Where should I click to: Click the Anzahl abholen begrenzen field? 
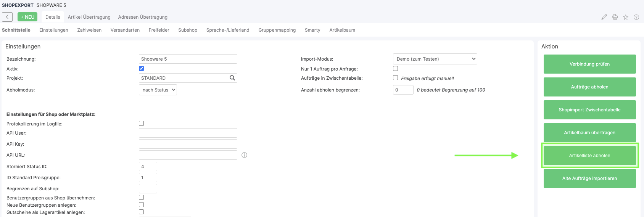(x=403, y=90)
